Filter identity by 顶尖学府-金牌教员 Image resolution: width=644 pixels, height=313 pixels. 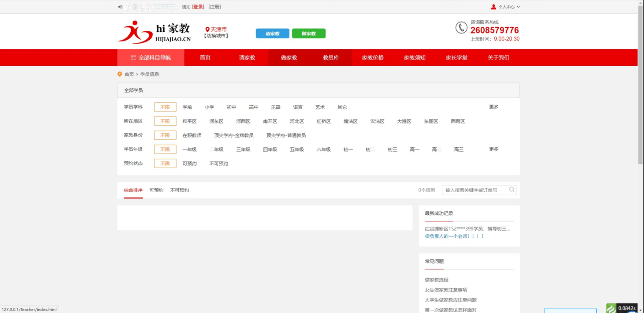coord(234,135)
